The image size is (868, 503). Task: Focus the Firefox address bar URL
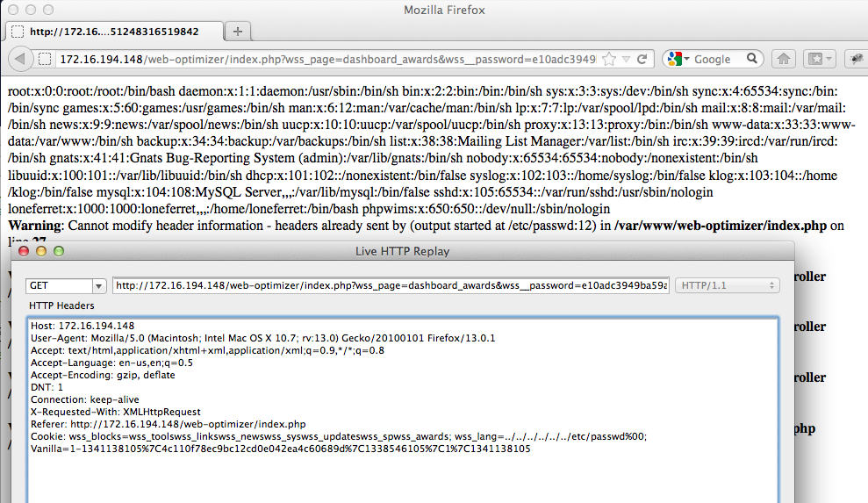(327, 60)
